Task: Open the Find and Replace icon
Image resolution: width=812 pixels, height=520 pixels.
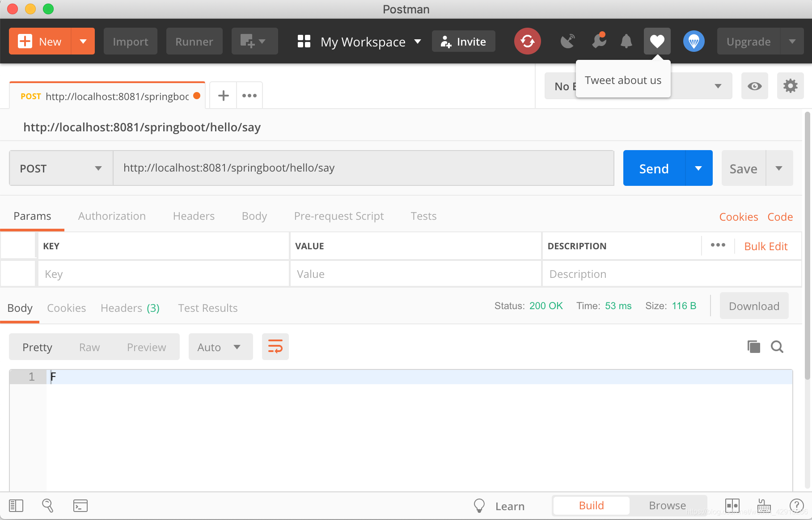Action: (x=47, y=506)
